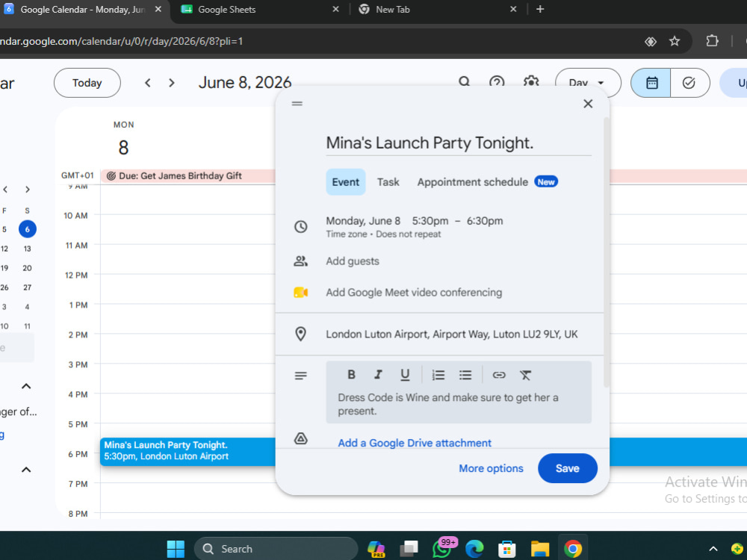This screenshot has height=560, width=747.
Task: Open the Day view dropdown
Action: coord(588,83)
